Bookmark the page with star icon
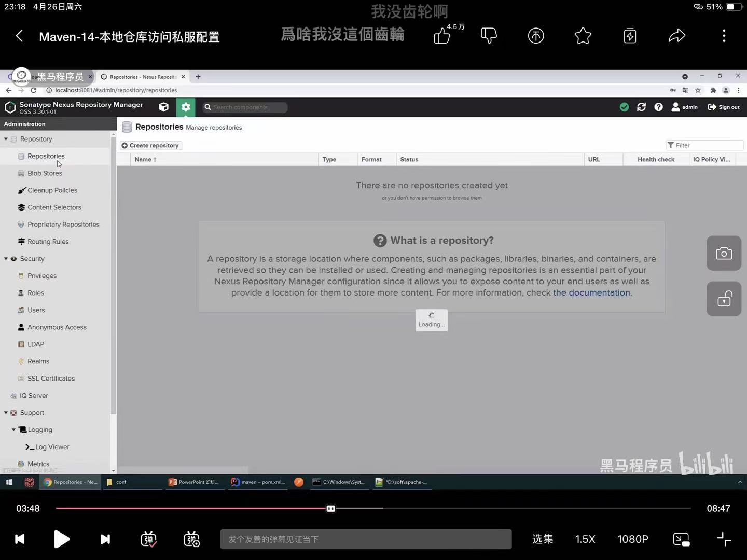Image resolution: width=747 pixels, height=560 pixels. [698, 90]
